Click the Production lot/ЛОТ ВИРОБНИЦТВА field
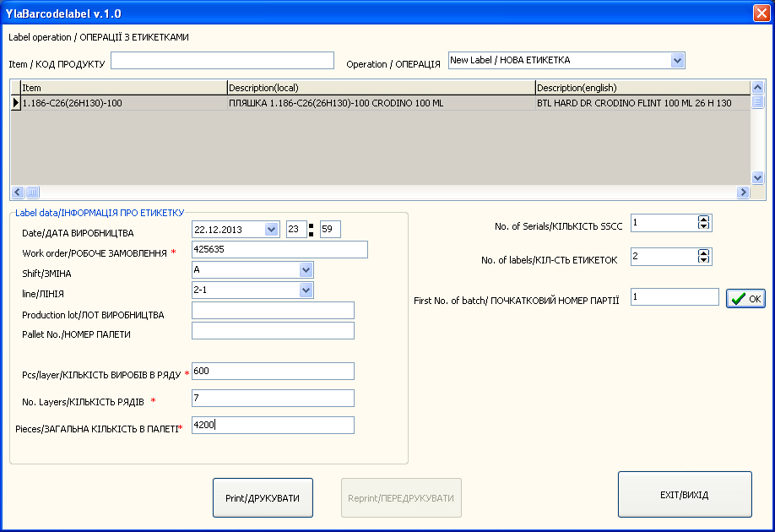The height and width of the screenshot is (532, 775). 273,311
